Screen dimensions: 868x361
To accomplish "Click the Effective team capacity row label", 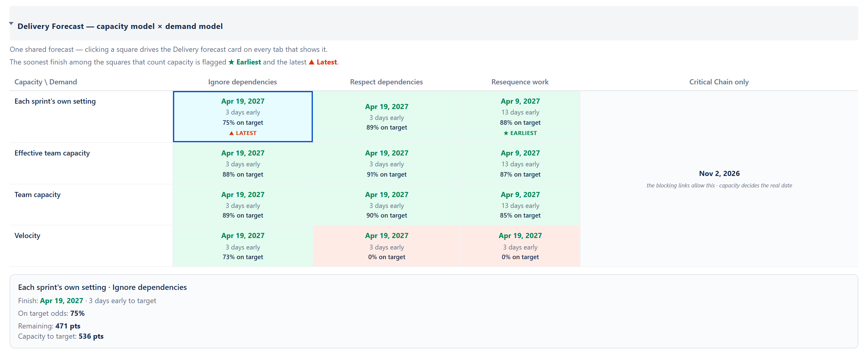I will pyautogui.click(x=52, y=153).
